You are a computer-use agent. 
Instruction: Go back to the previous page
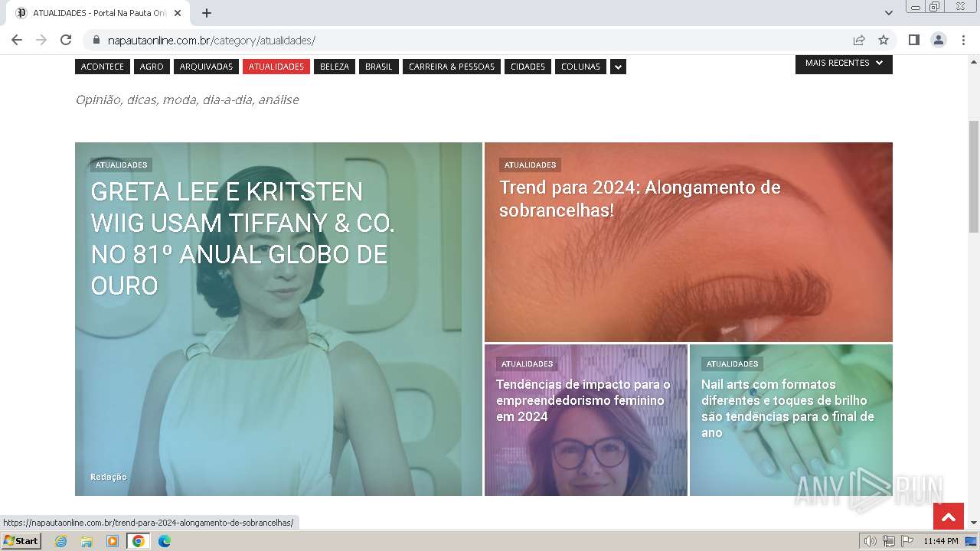tap(17, 40)
